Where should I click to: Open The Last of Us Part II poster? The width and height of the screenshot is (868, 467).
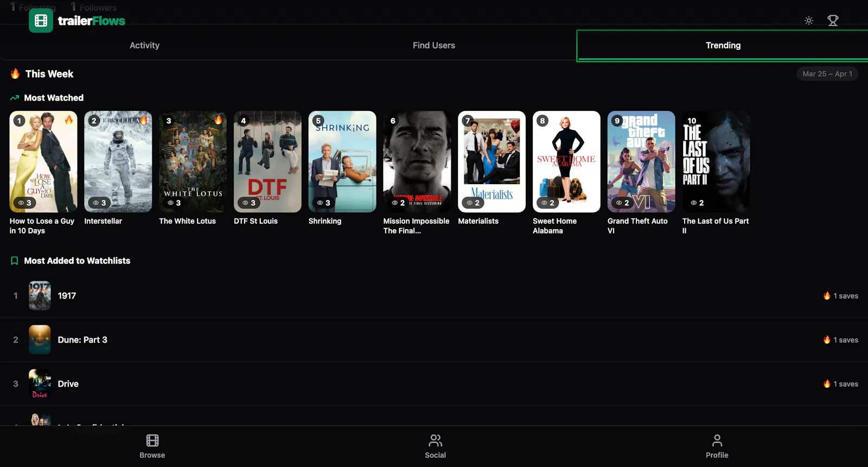click(x=716, y=162)
